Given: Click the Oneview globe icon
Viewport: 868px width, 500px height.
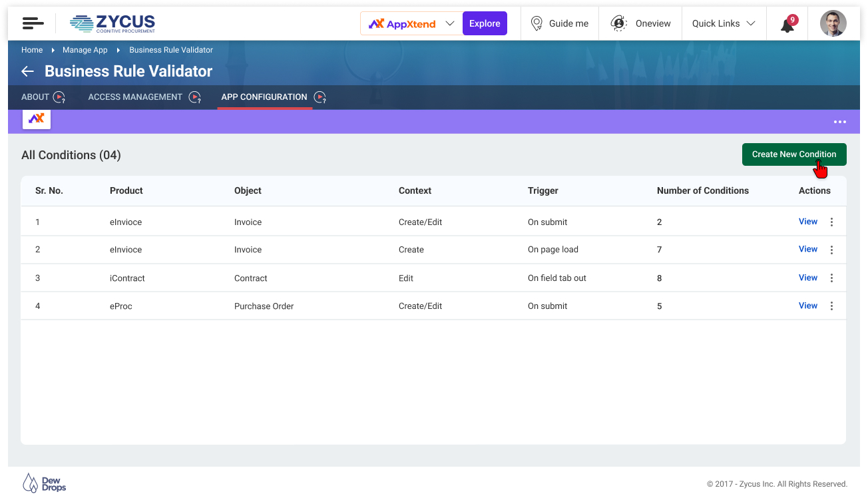Looking at the screenshot, I should tap(619, 23).
